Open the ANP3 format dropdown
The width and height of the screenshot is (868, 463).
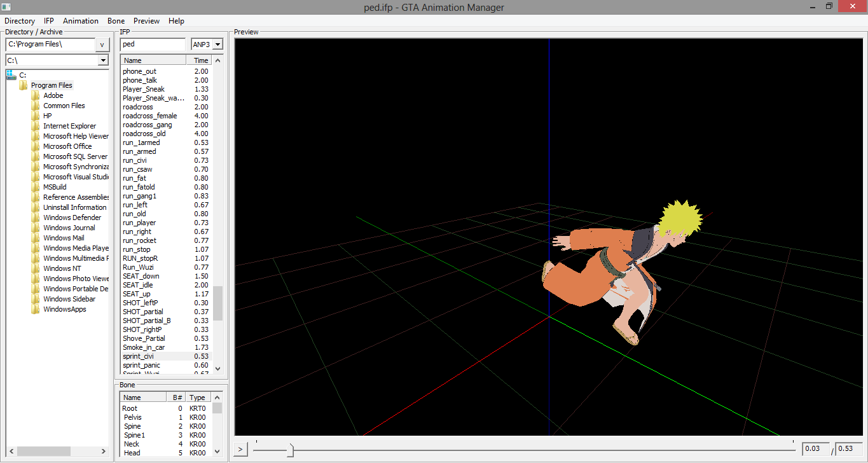click(217, 45)
